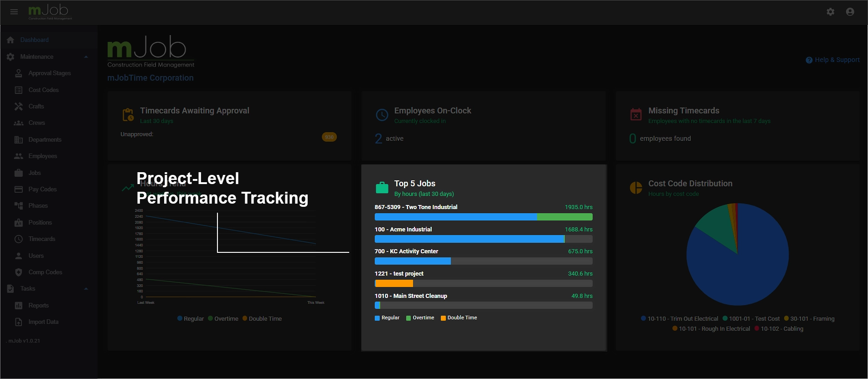Open Employees menu item

(43, 156)
